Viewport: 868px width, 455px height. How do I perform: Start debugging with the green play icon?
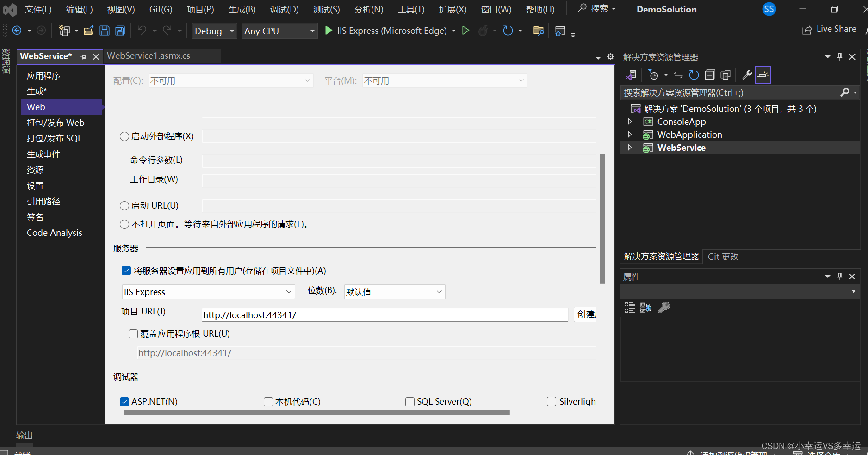click(x=329, y=31)
